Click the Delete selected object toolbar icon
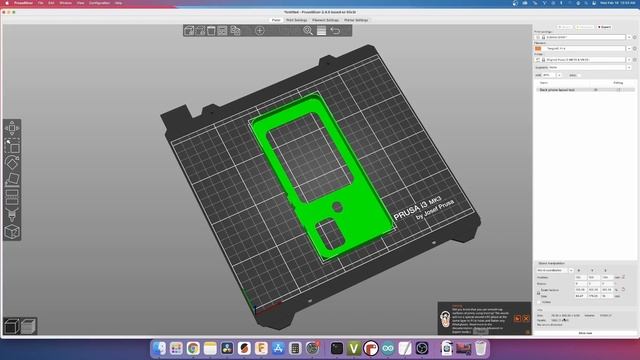The width and height of the screenshot is (640, 360). [x=200, y=31]
